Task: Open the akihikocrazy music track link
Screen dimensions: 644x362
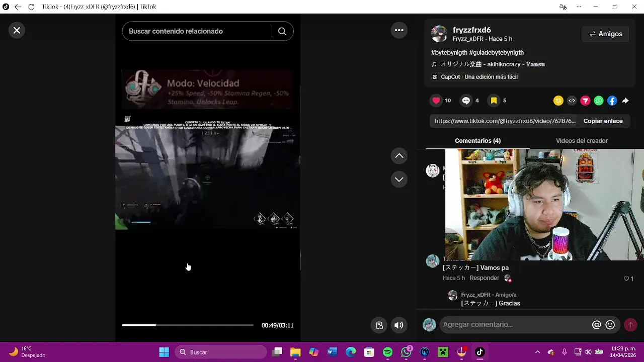Action: click(493, 64)
